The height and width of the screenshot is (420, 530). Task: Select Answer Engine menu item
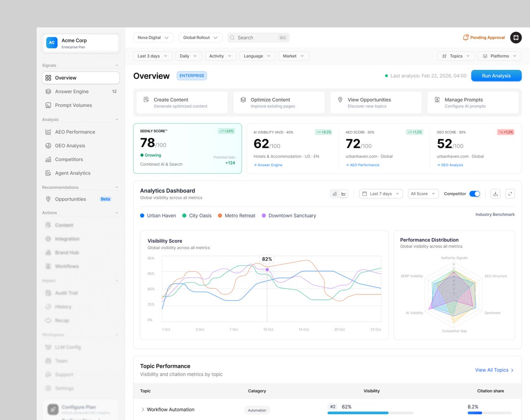click(81, 92)
